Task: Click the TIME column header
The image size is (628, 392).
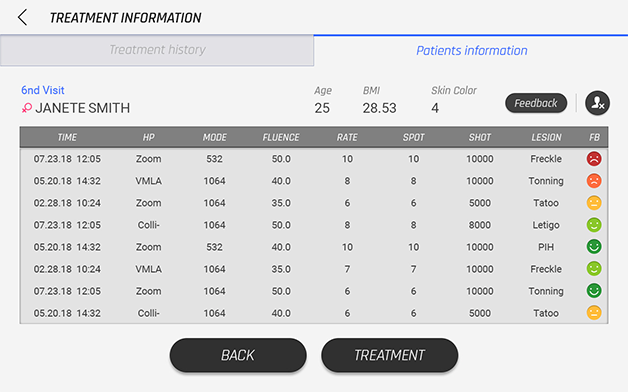Action: (x=67, y=137)
